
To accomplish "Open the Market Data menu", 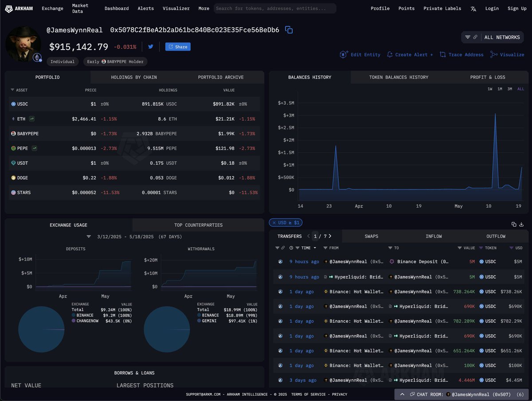I will [x=80, y=8].
